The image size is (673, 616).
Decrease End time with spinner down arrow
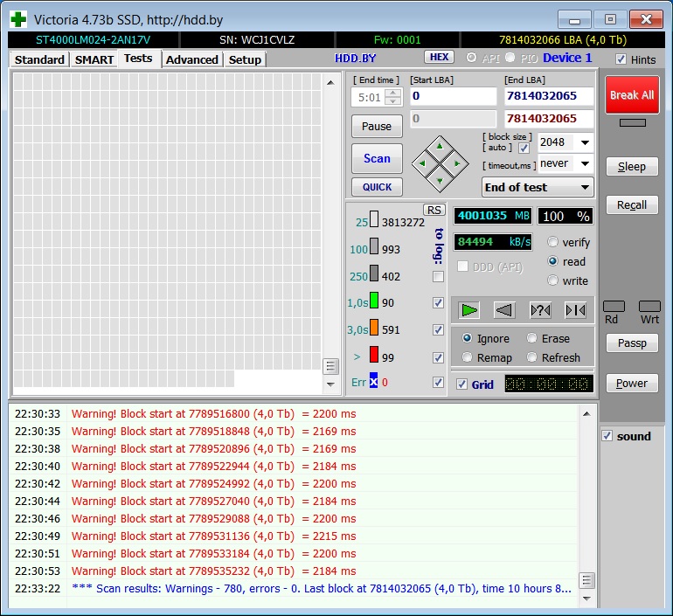[392, 101]
